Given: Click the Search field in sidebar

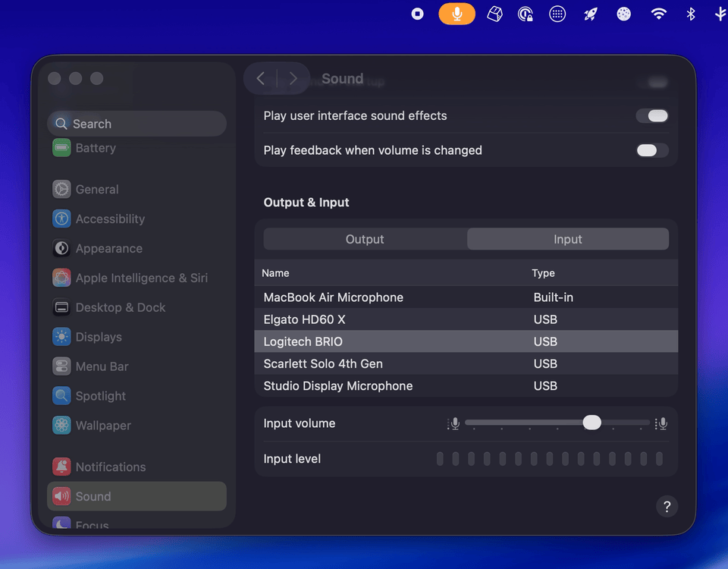Looking at the screenshot, I should click(136, 124).
